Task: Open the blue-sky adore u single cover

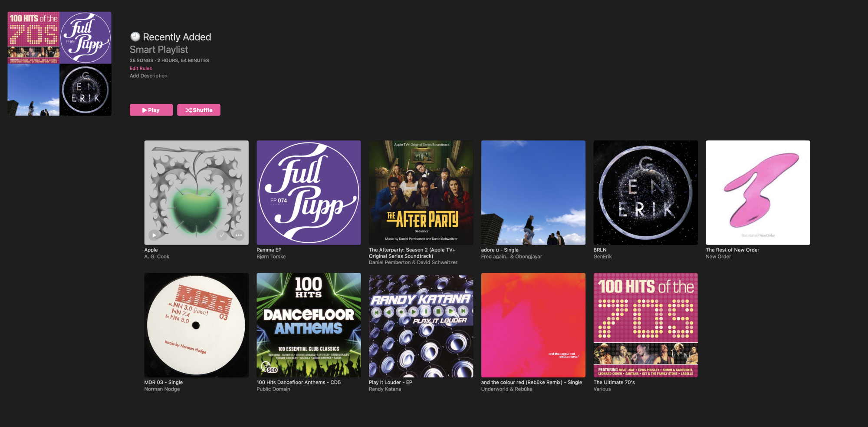Action: tap(533, 192)
